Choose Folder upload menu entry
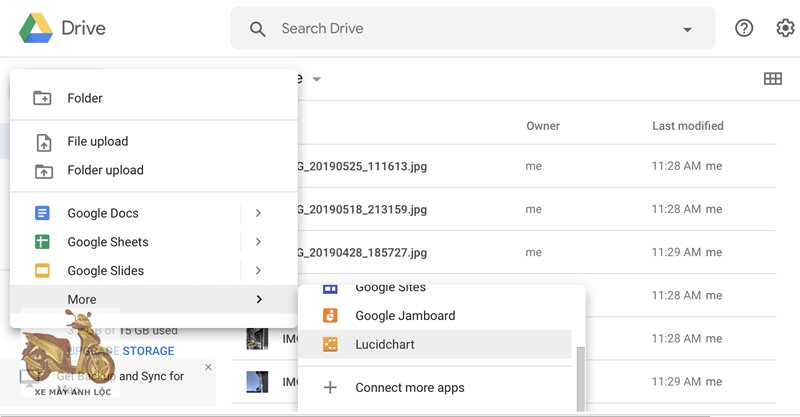The height and width of the screenshot is (417, 800). click(x=154, y=170)
